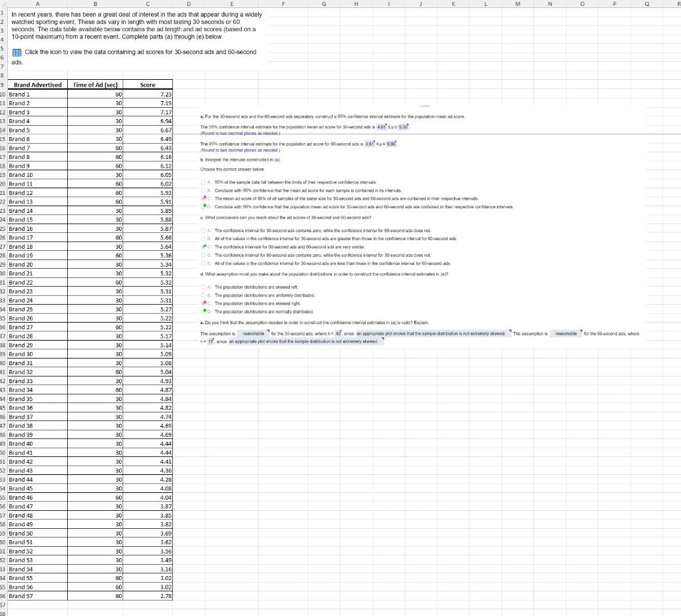Viewport: 681px width, 616px height.
Task: Select the 'Brand 1' cell
Action: [38, 94]
